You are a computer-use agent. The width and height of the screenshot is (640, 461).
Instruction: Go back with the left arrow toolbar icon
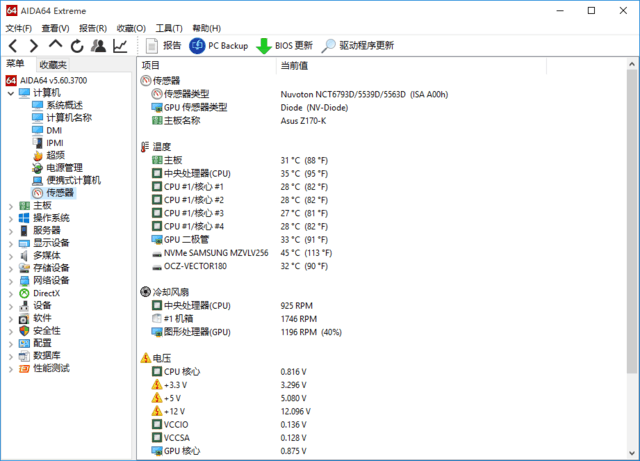click(13, 46)
